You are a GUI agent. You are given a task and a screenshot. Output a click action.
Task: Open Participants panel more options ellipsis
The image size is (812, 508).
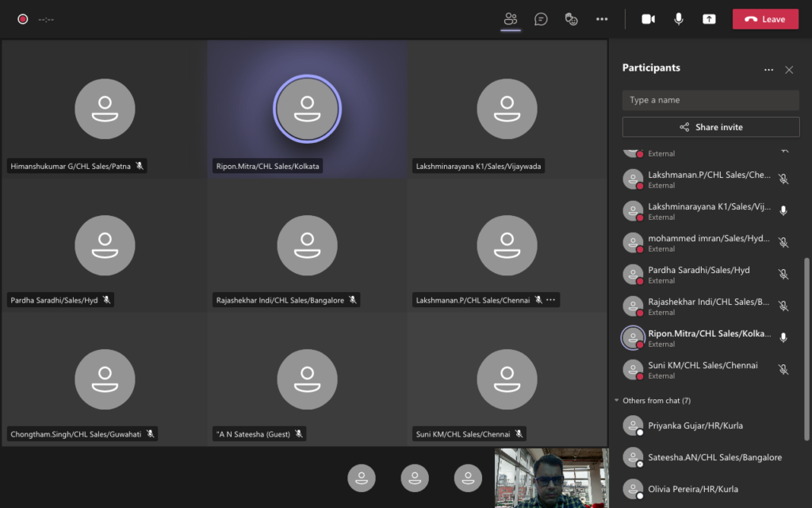(768, 70)
